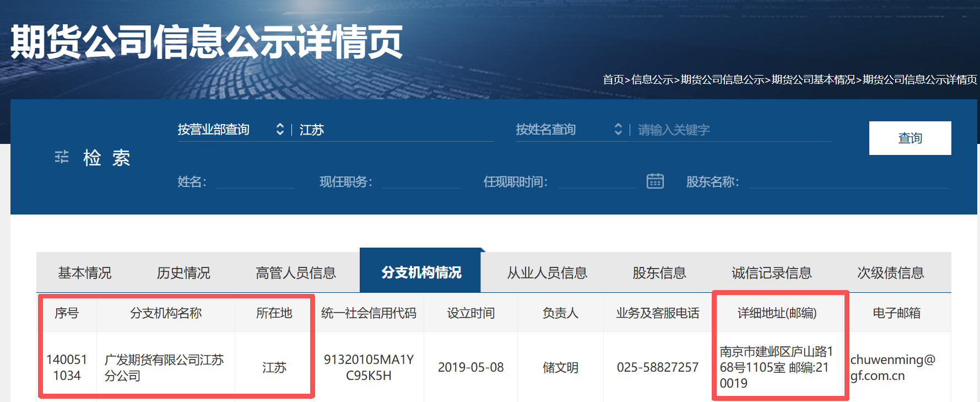980x402 pixels.
Task: Click the 信息公示 breadcrumb link
Action: click(652, 79)
